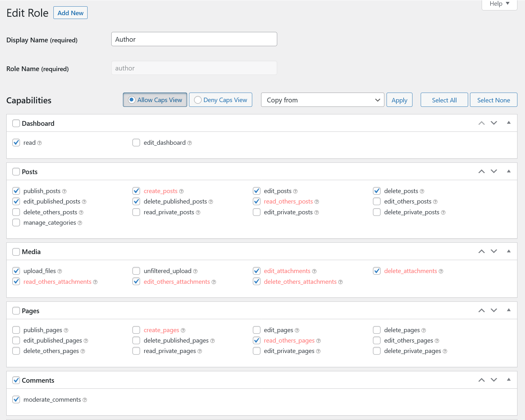Viewport: 525px width, 420px height.
Task: Click the Add New button
Action: coord(70,13)
